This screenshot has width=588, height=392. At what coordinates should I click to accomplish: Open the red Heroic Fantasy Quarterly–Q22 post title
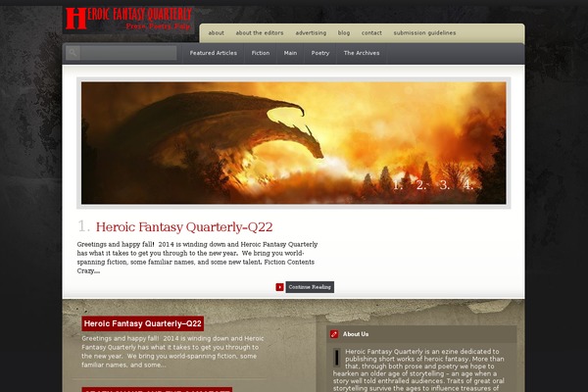point(142,323)
